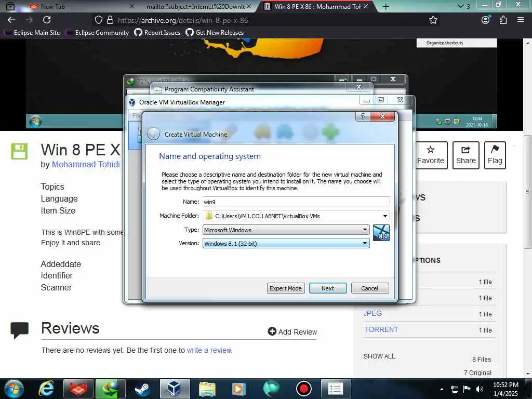Viewport: 532px width, 399px height.
Task: Expand the Machine Folder dropdown
Action: point(385,216)
